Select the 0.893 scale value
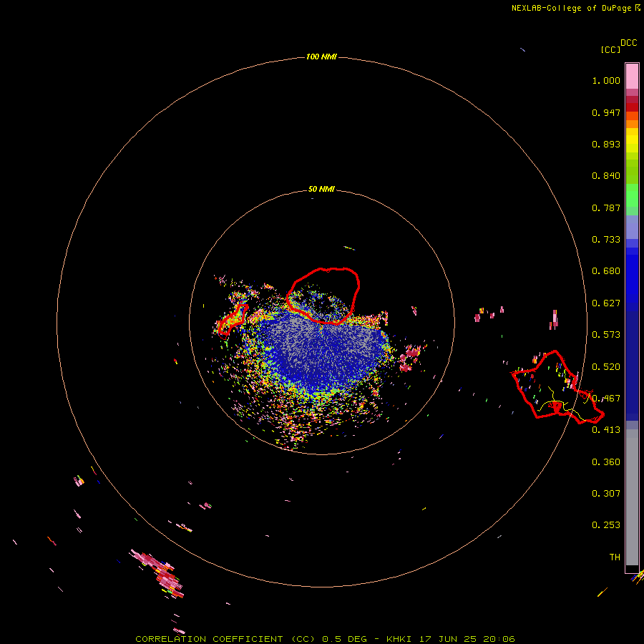The image size is (644, 644). click(x=606, y=144)
